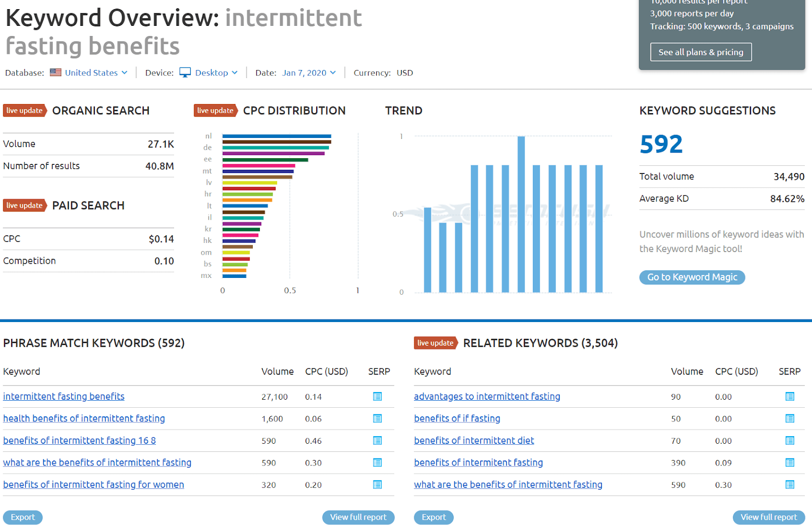Click the top blue nl bar in CPC distribution

277,136
